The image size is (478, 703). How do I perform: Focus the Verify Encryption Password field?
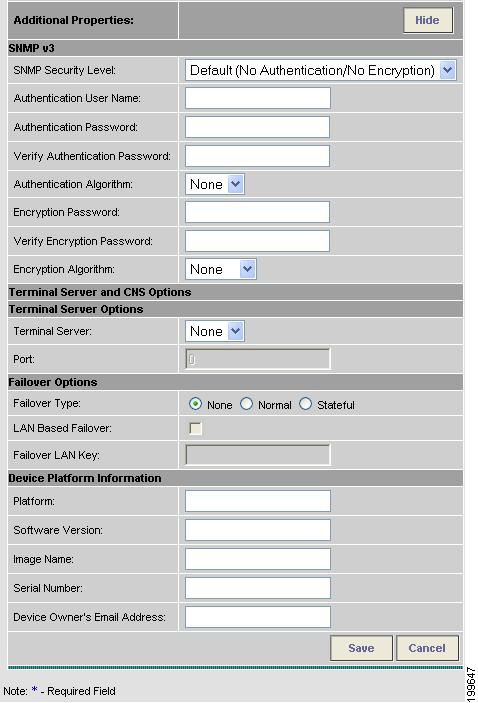pos(257,241)
